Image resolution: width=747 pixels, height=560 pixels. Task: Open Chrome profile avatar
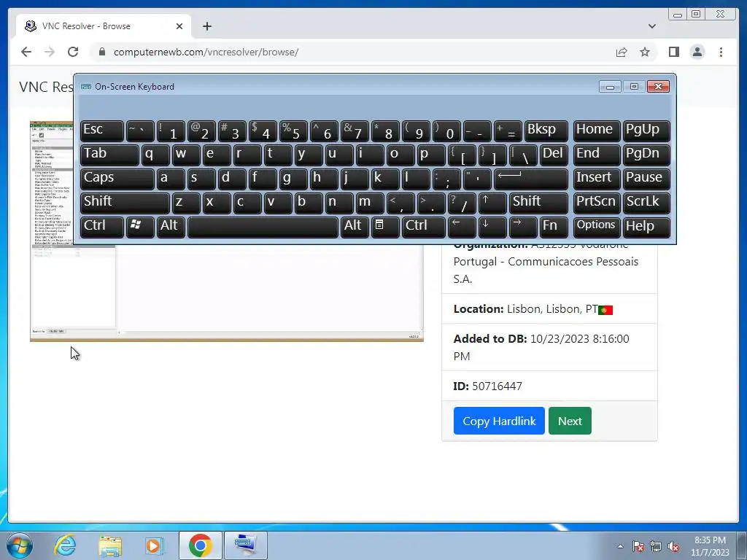[697, 52]
